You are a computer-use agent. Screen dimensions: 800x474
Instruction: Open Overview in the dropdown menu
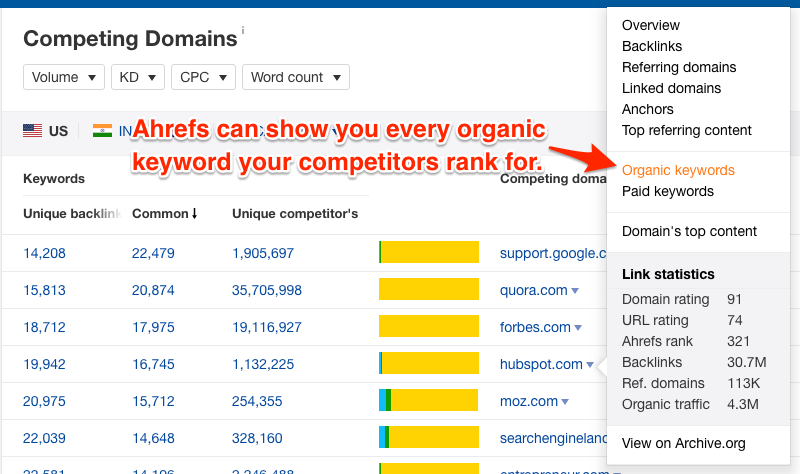(x=651, y=25)
